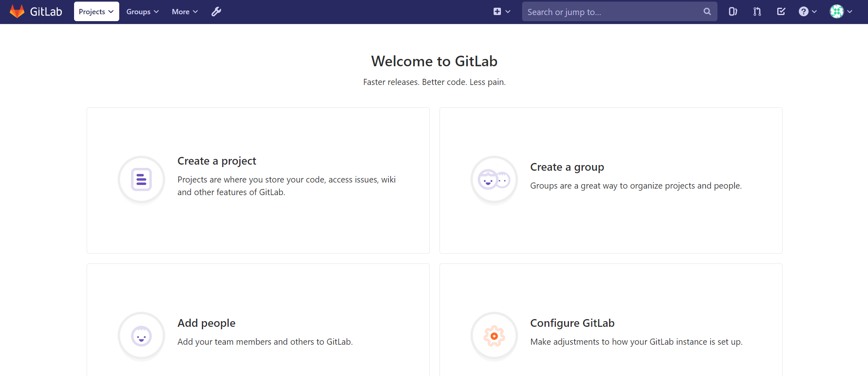Click 'Add your team members' description
868x376 pixels.
click(x=265, y=342)
